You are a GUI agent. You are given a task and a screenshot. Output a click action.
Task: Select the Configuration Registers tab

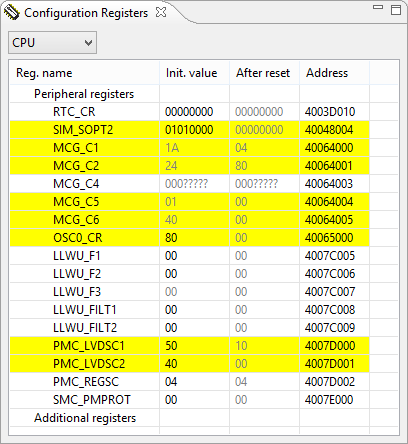click(86, 13)
